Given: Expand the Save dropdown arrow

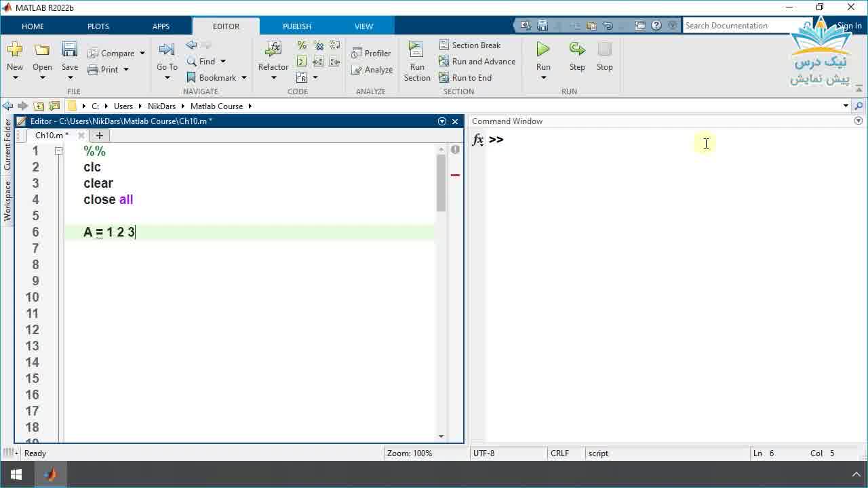Looking at the screenshot, I should tap(70, 77).
